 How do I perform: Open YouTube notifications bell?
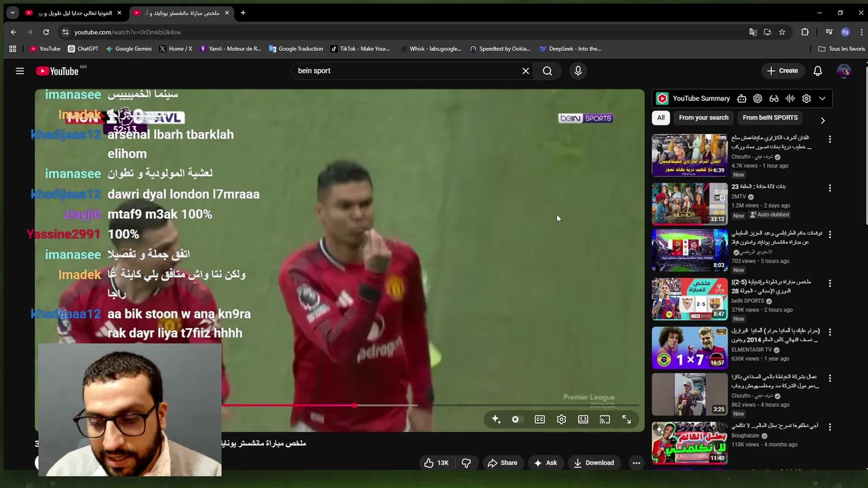point(818,70)
